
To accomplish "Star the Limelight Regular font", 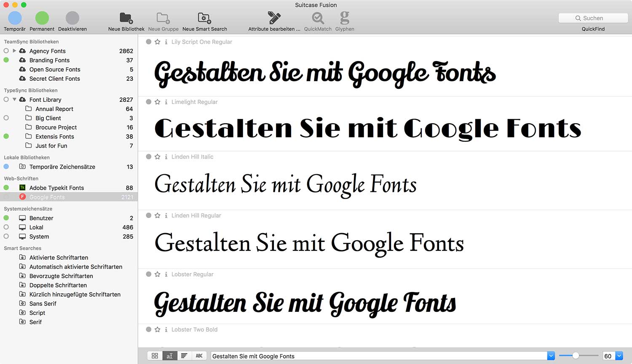I will pos(158,102).
